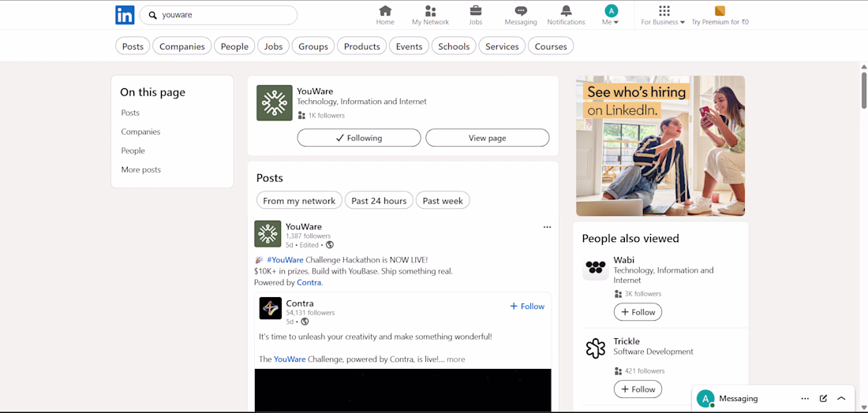This screenshot has height=413, width=868.
Task: Select the Schools filter pill
Action: [454, 47]
